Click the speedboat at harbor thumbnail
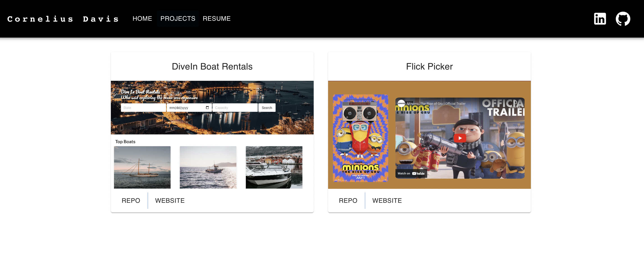This screenshot has height=275, width=644. click(x=274, y=167)
